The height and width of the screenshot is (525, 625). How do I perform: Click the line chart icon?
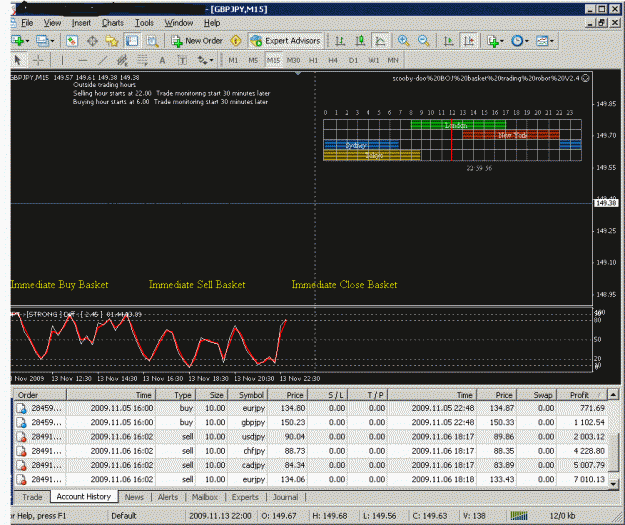[380, 41]
